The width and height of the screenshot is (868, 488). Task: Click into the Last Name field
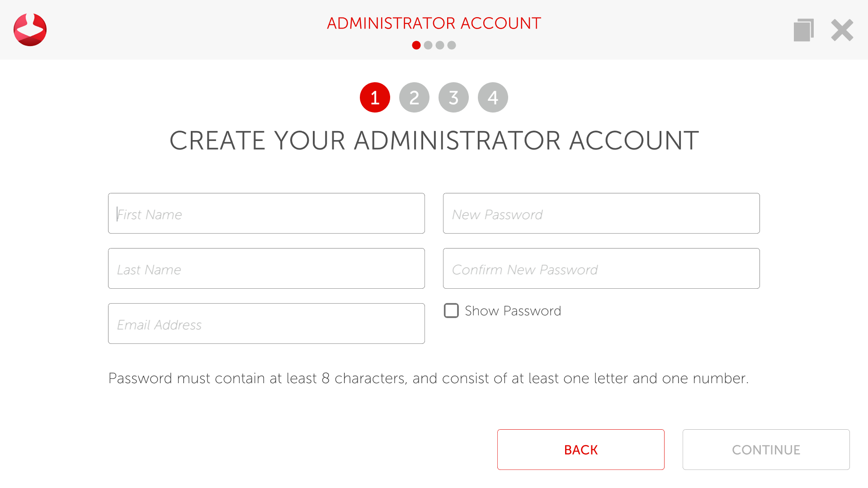tap(266, 268)
